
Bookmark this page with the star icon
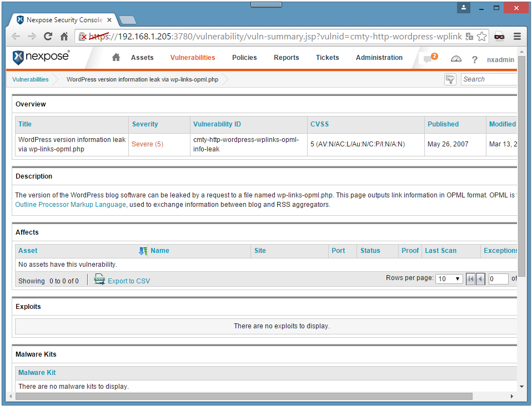482,36
